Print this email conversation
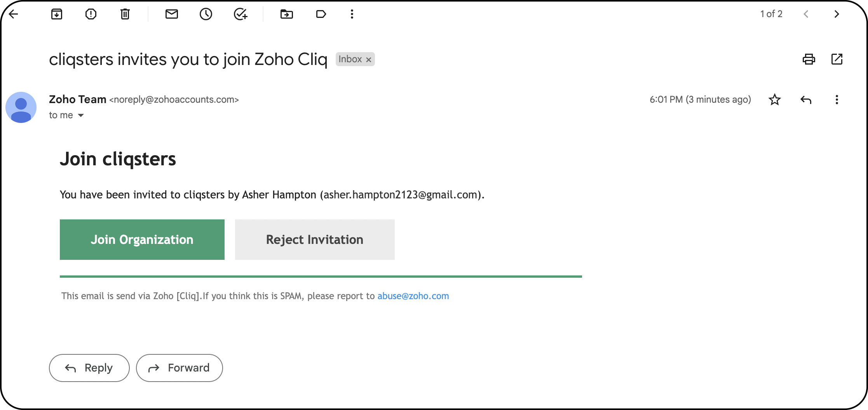868x410 pixels. point(809,59)
